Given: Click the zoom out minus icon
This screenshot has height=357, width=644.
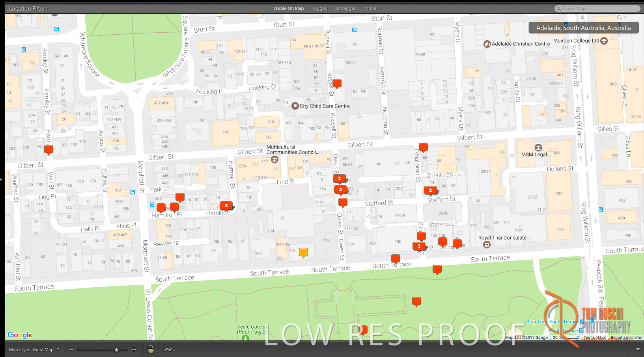Looking at the screenshot, I should 71,350.
